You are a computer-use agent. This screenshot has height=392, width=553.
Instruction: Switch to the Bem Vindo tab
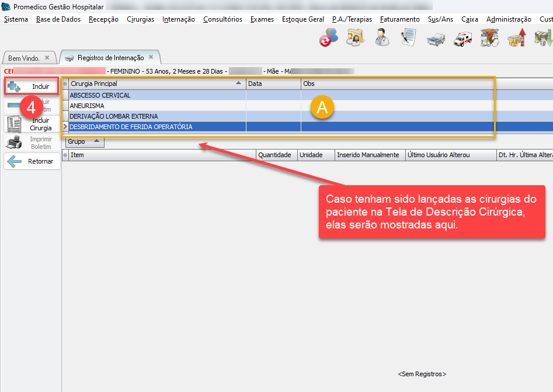[24, 58]
